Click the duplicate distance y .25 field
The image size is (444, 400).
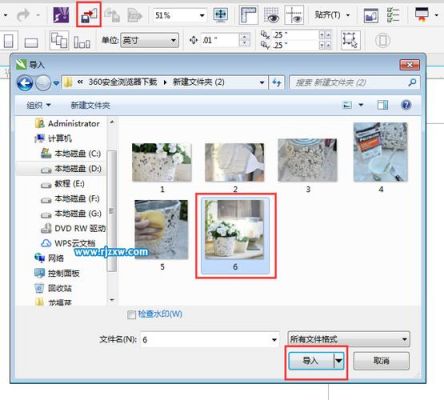295,45
